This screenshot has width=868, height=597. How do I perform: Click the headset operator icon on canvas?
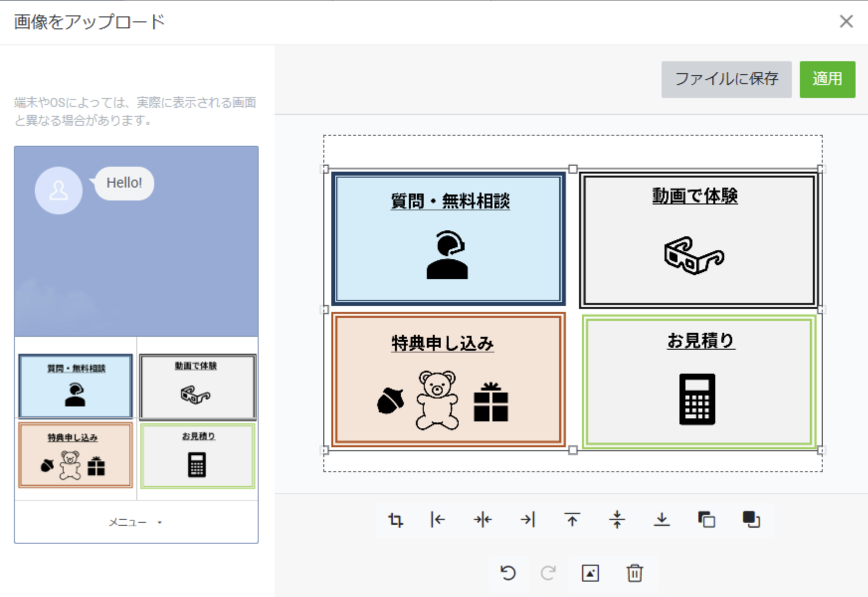447,255
